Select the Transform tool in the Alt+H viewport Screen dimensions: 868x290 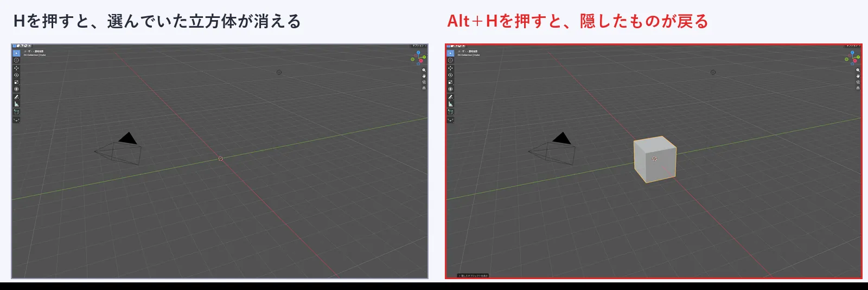point(450,89)
